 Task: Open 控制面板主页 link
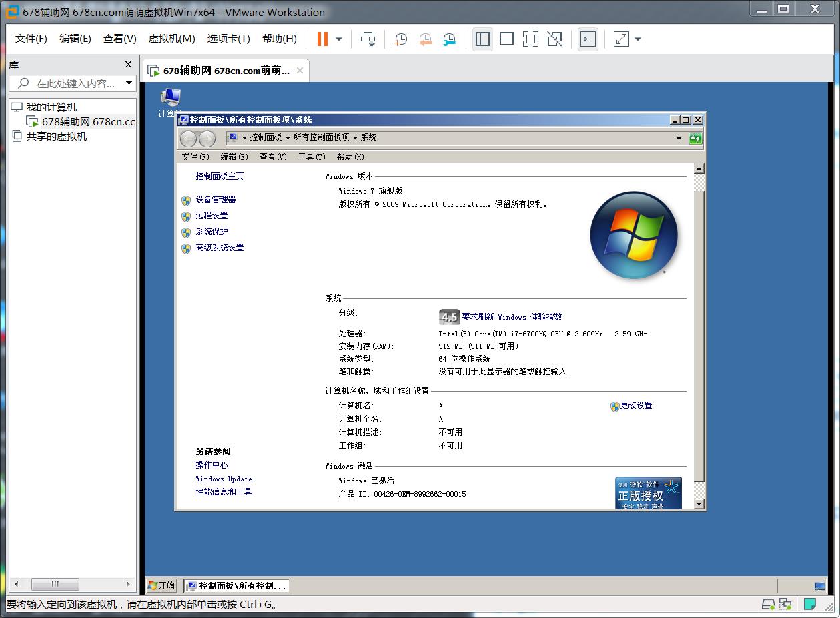pos(220,176)
